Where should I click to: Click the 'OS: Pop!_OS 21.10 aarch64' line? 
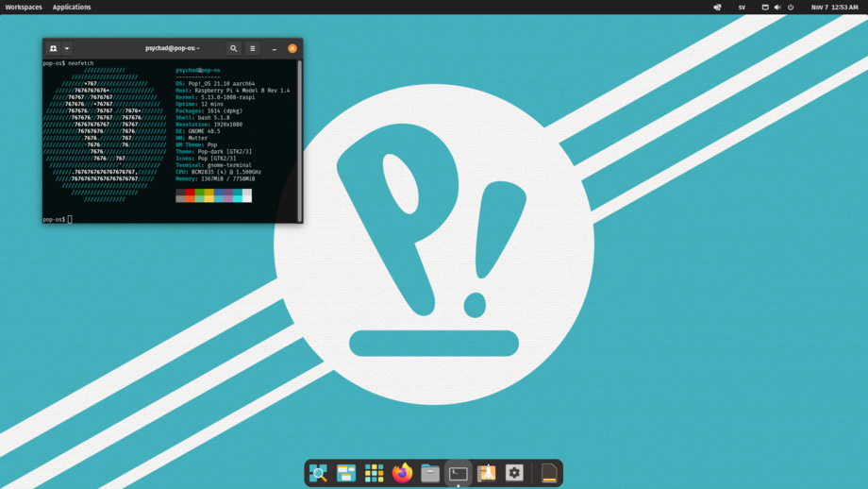click(x=215, y=84)
